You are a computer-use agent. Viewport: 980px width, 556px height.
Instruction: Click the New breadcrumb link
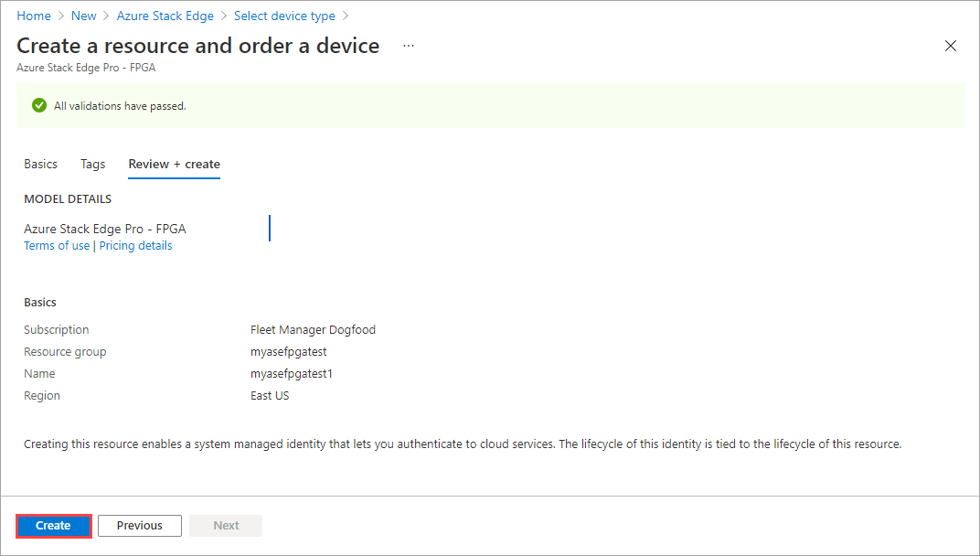pyautogui.click(x=83, y=15)
